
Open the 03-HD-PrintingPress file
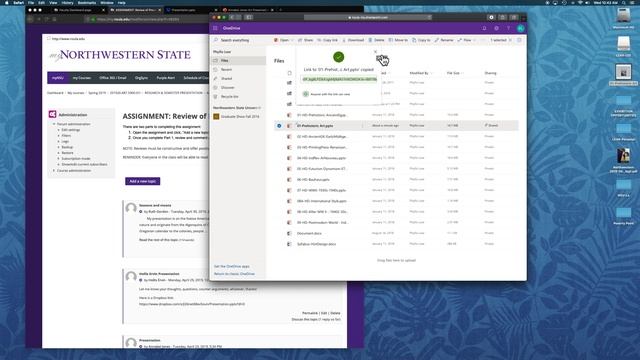(x=322, y=147)
